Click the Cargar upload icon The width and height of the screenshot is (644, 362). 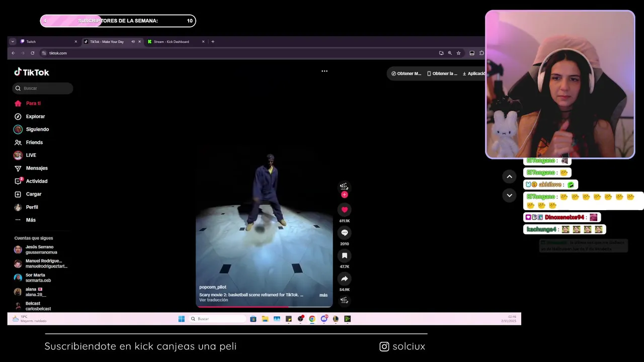tap(18, 194)
